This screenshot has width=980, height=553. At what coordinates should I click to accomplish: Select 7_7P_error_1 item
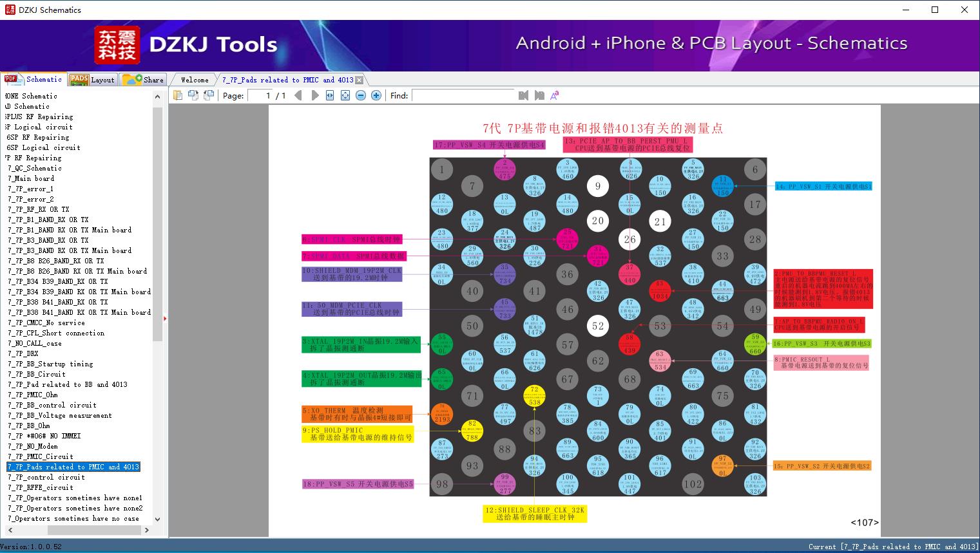tap(31, 189)
